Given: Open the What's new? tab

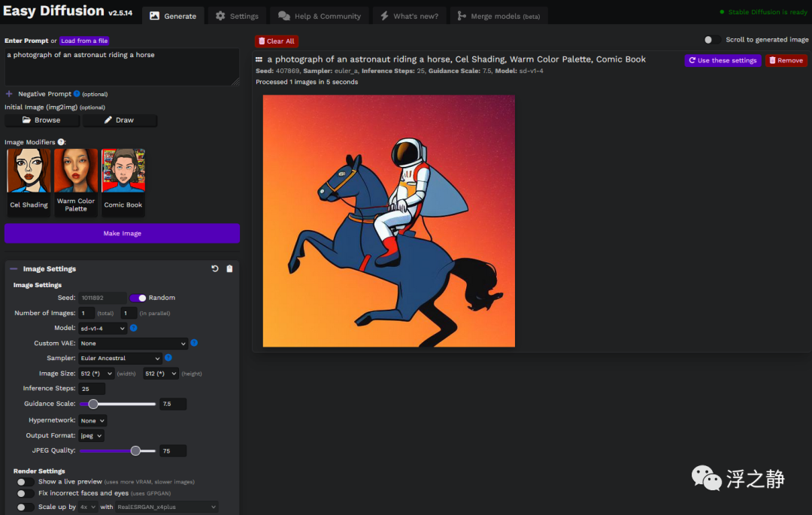Looking at the screenshot, I should tap(409, 16).
